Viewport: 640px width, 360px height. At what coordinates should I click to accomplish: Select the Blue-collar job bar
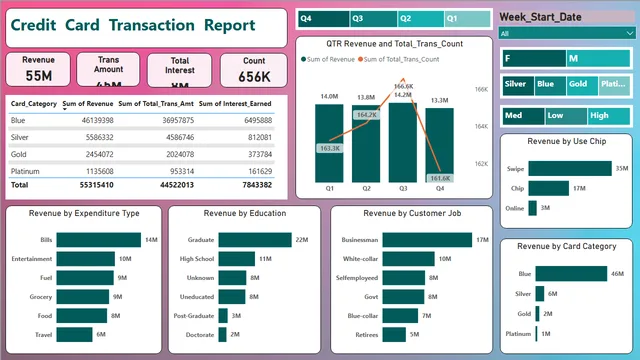(x=400, y=316)
